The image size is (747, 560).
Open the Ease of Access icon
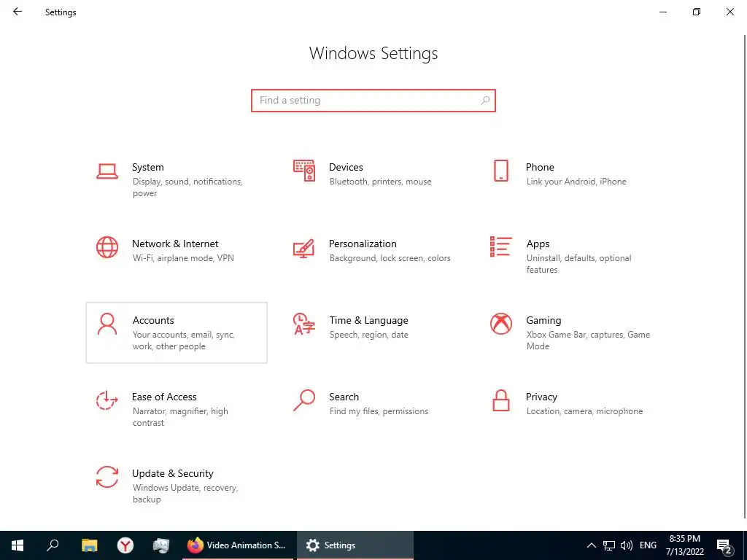click(x=107, y=400)
